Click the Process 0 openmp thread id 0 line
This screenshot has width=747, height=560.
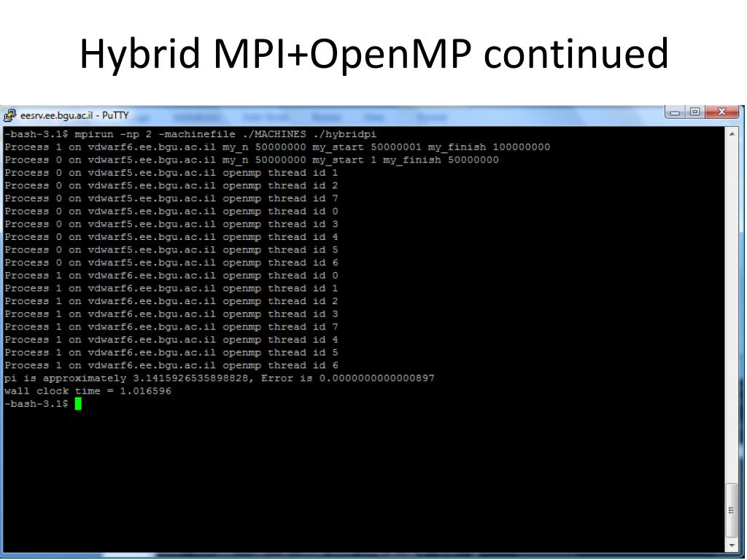[171, 211]
